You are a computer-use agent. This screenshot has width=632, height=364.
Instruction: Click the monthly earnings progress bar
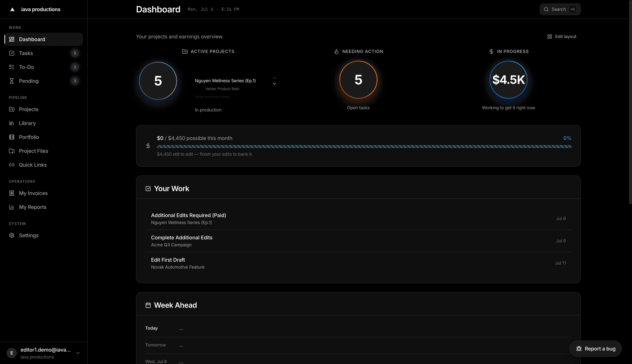pos(364,147)
